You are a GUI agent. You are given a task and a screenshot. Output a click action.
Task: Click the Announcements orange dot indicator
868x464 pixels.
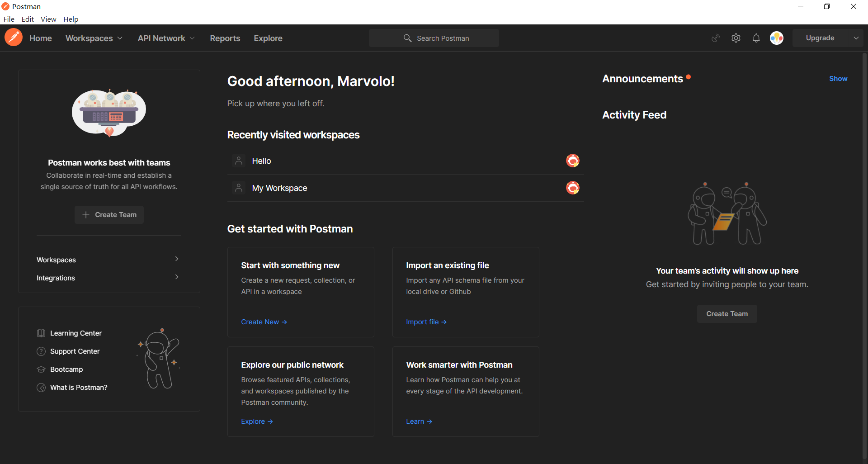coord(688,77)
